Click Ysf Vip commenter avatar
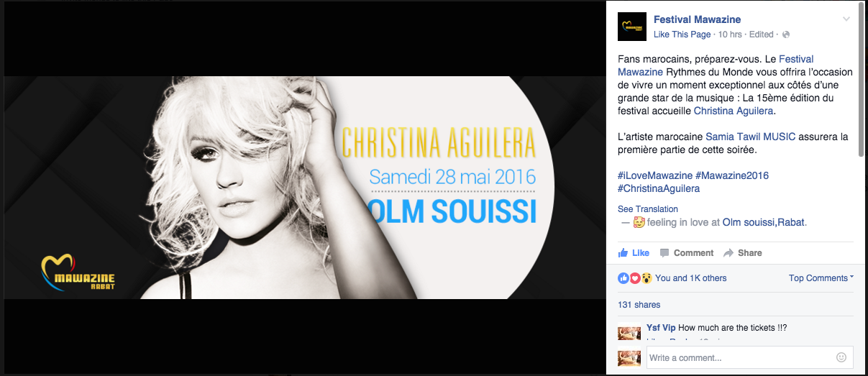This screenshot has height=376, width=868. coord(629,331)
